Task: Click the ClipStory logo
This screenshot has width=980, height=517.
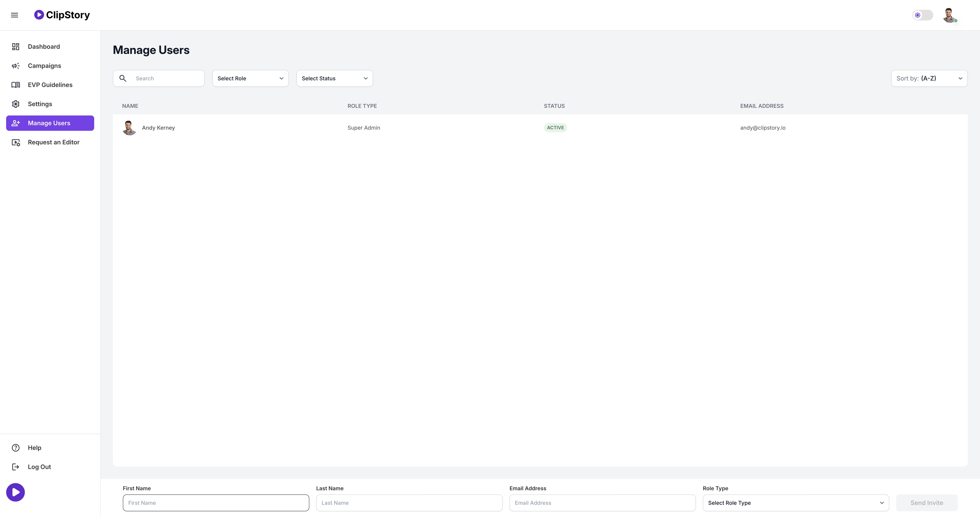Action: (x=62, y=15)
